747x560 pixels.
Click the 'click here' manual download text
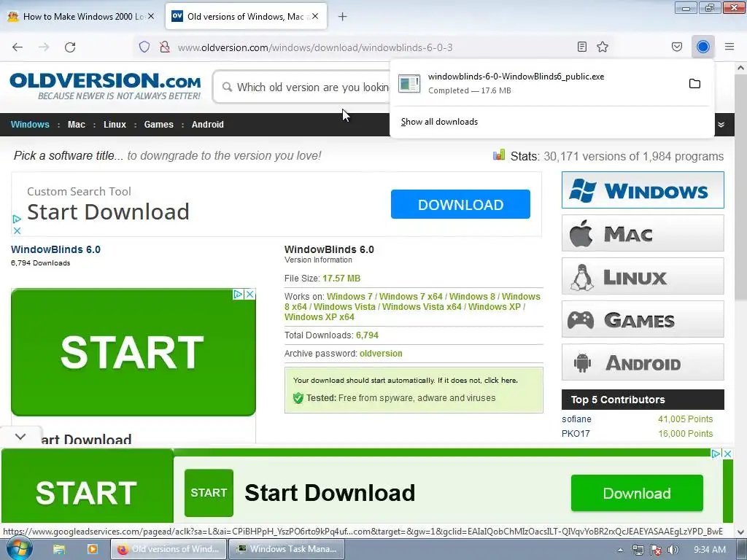pyautogui.click(x=500, y=381)
